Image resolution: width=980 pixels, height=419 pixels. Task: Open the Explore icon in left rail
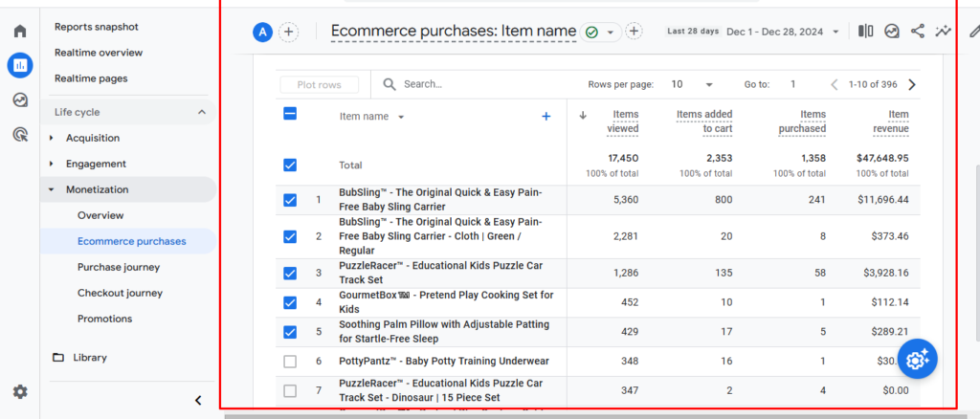(20, 99)
